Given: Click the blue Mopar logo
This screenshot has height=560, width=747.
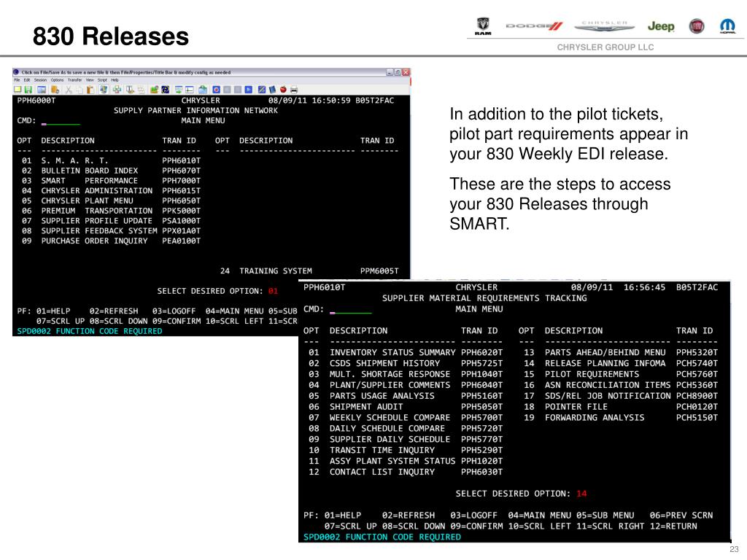Looking at the screenshot, I should pos(727,26).
